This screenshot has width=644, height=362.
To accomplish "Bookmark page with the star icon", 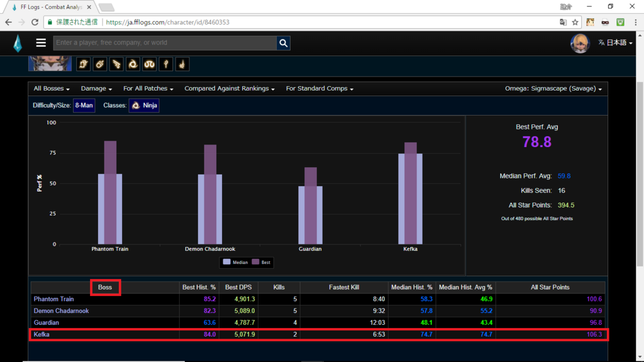I will pyautogui.click(x=575, y=22).
